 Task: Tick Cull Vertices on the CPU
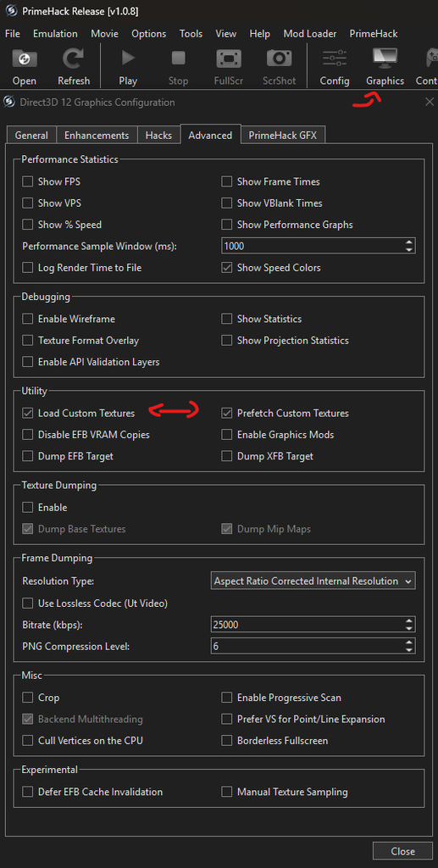28,741
